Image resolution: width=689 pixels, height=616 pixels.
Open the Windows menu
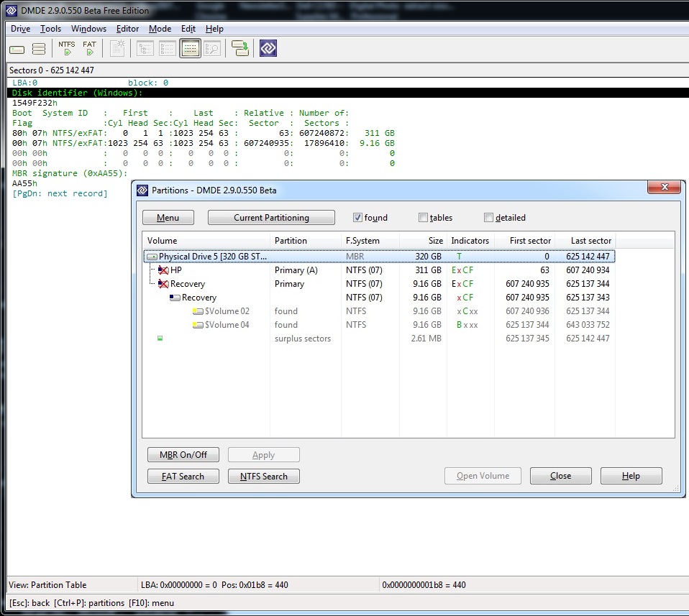(x=88, y=29)
